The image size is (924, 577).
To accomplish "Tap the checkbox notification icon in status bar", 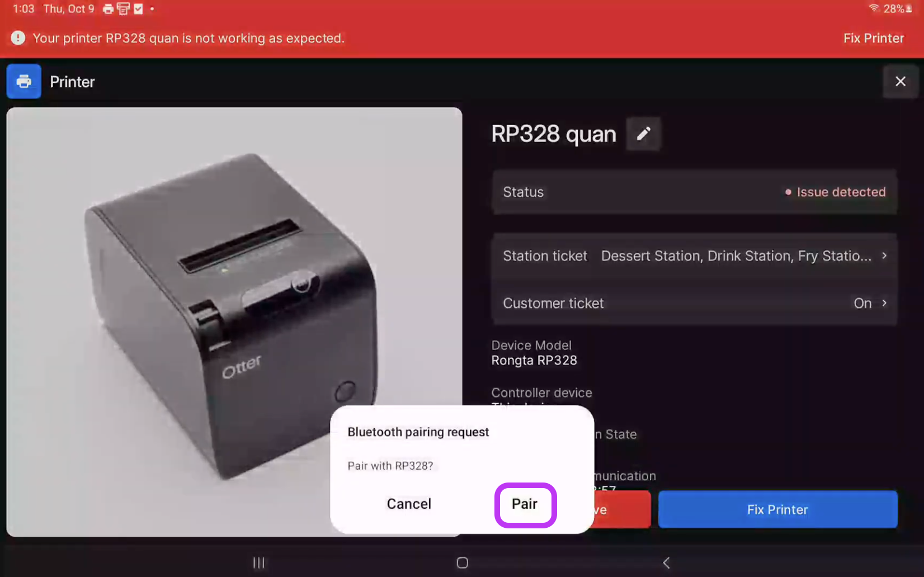I will point(138,9).
